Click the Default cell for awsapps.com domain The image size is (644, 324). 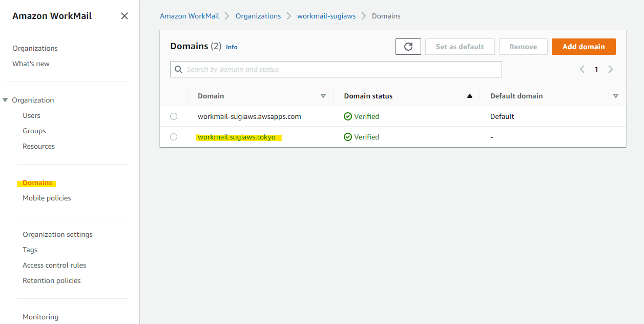pyautogui.click(x=502, y=116)
